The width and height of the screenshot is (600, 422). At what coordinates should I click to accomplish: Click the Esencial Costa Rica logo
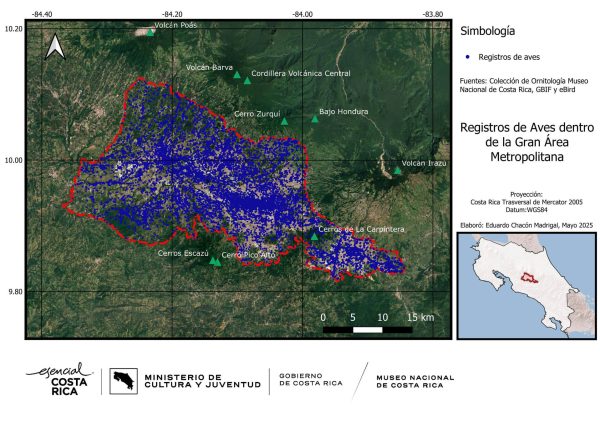pos(60,379)
